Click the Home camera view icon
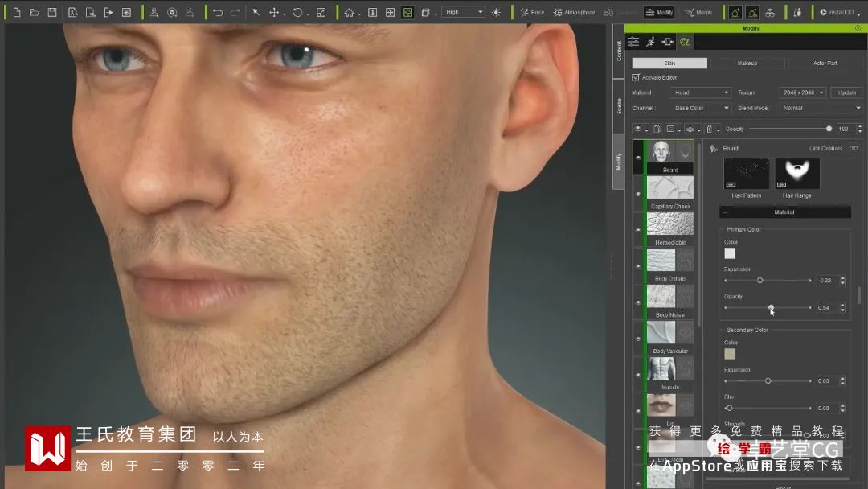The height and width of the screenshot is (489, 868). [x=350, y=12]
